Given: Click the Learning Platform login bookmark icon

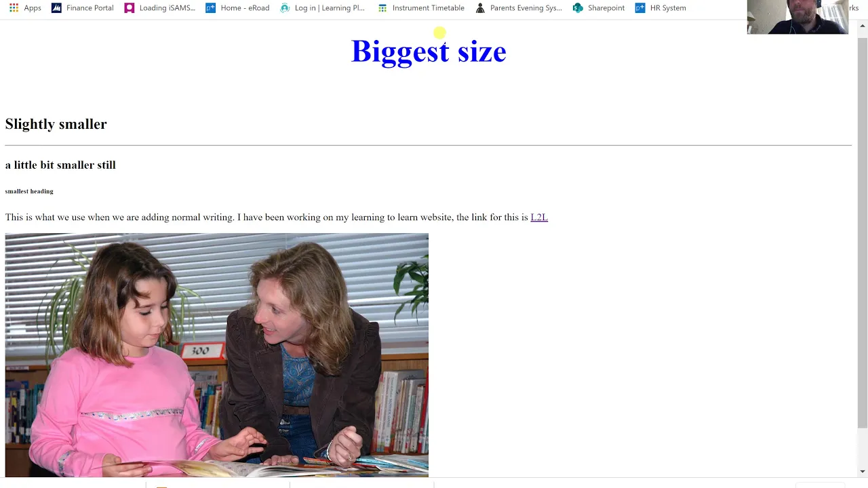Looking at the screenshot, I should 285,8.
